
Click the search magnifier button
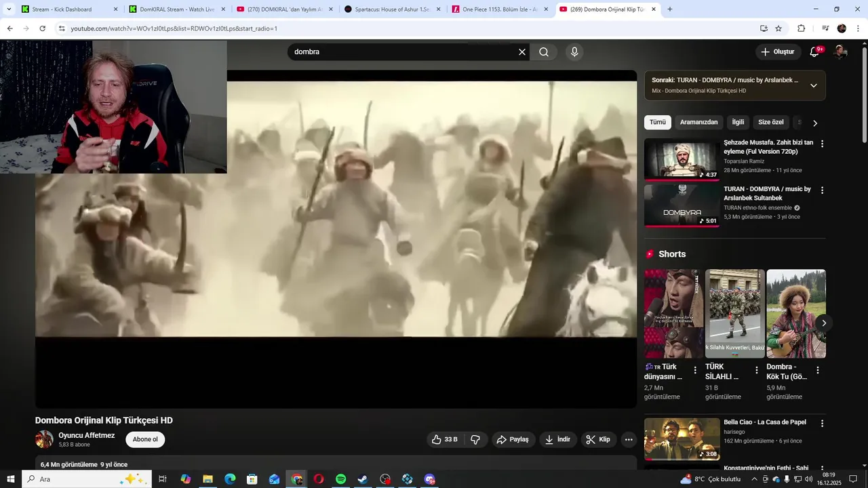pyautogui.click(x=544, y=52)
